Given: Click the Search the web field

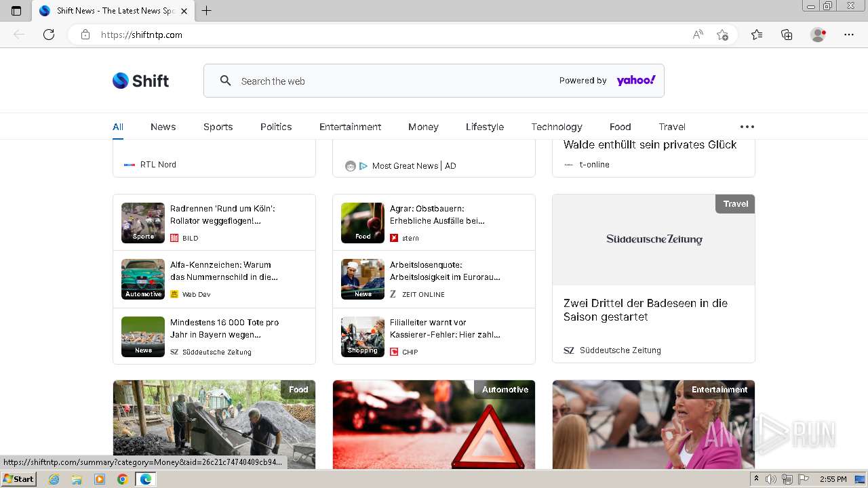Looking at the screenshot, I should pyautogui.click(x=434, y=81).
